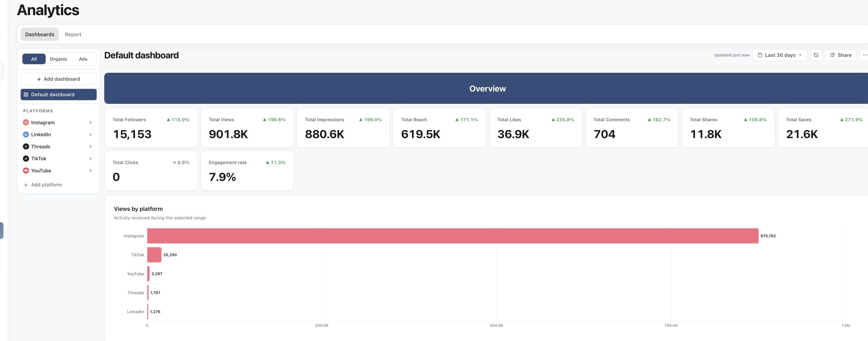Click the TikTok platform icon

tap(26, 158)
